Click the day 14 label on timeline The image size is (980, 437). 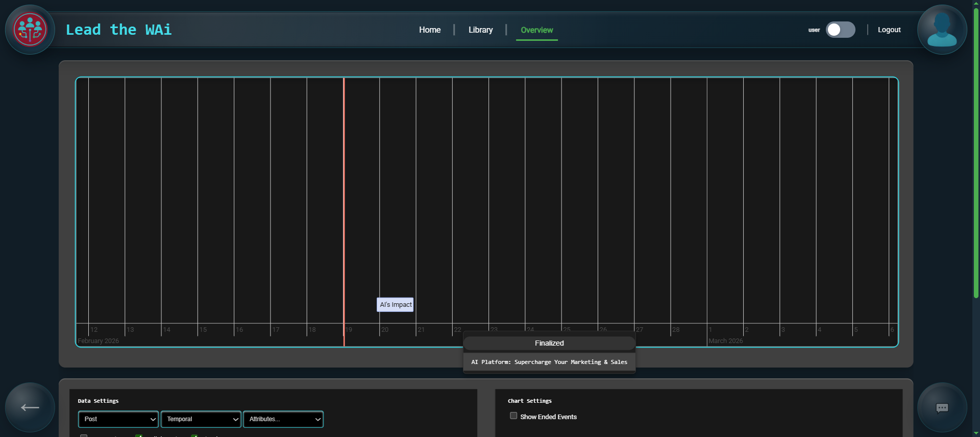click(x=167, y=330)
